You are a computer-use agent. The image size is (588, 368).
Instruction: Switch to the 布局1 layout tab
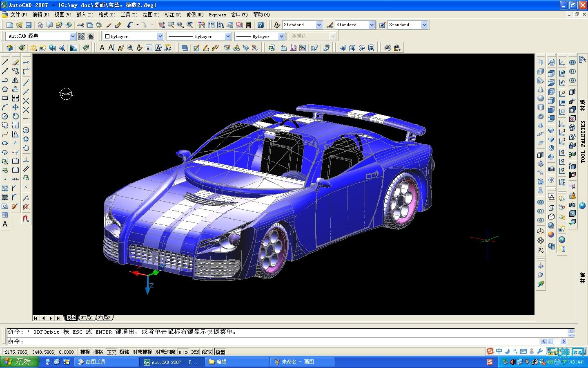(87, 318)
